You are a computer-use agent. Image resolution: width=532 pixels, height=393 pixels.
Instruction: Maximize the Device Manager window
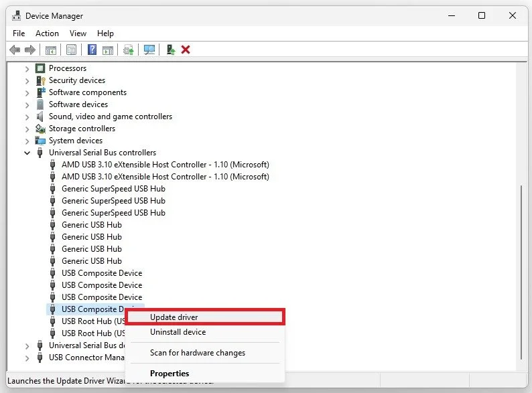[x=482, y=15]
